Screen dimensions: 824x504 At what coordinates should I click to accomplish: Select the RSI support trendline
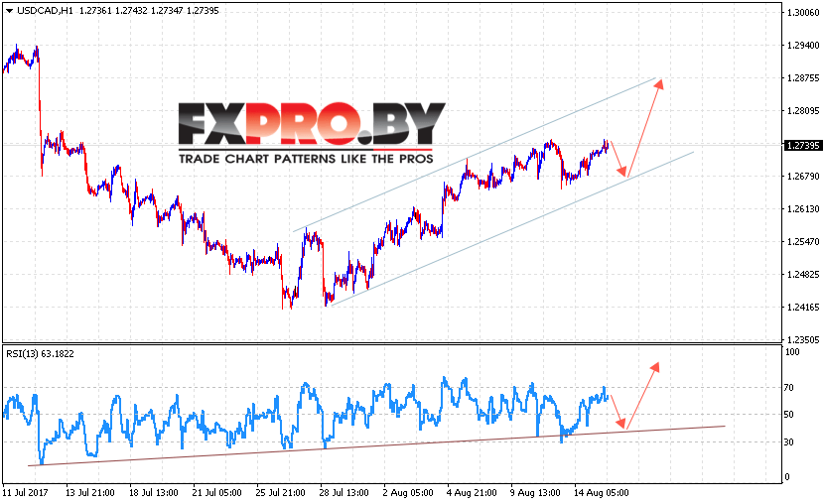point(376,445)
